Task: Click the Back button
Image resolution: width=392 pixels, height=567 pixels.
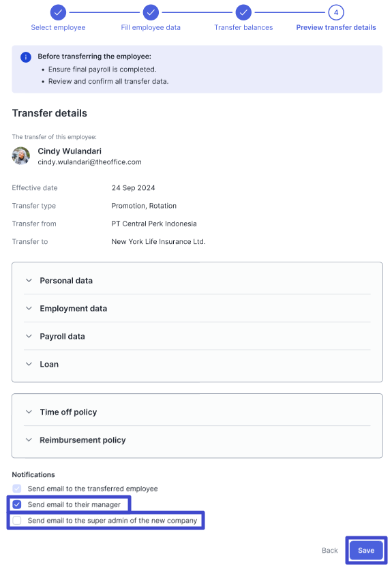Action: coord(330,550)
